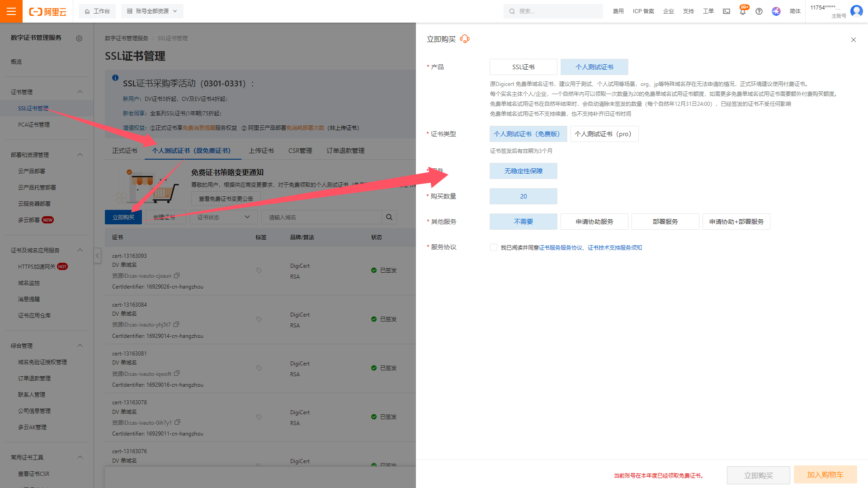This screenshot has height=488, width=868.
Task: Click the top search input field
Action: tap(556, 11)
